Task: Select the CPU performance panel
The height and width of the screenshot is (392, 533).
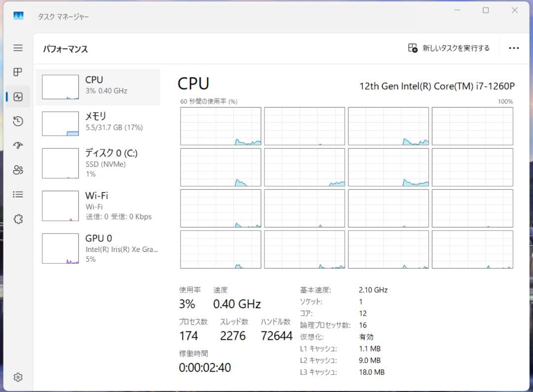Action: point(99,86)
